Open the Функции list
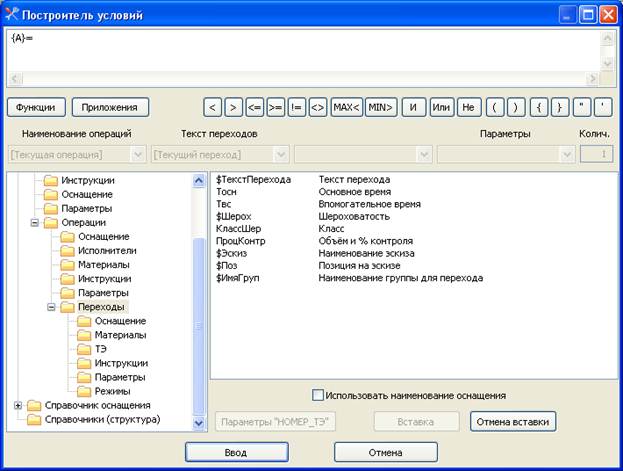The width and height of the screenshot is (623, 471). click(x=36, y=107)
